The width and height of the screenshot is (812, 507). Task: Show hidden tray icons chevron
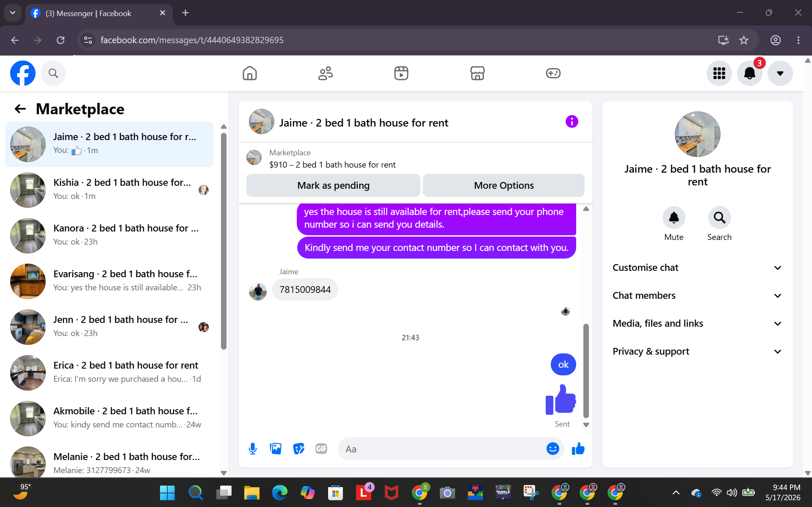(x=676, y=493)
